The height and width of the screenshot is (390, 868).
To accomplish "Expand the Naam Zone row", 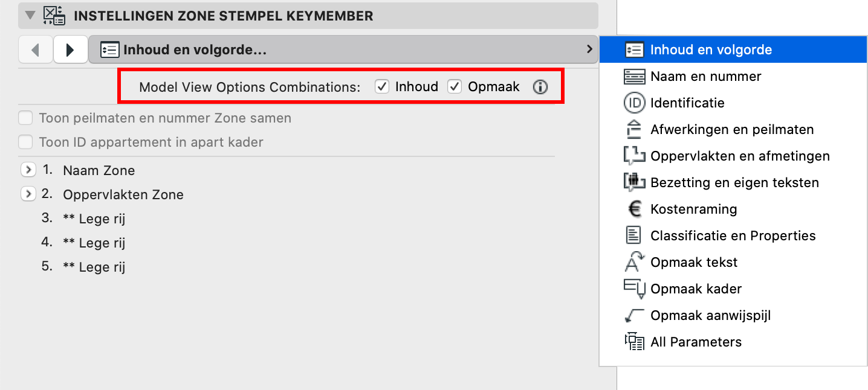I will point(28,170).
